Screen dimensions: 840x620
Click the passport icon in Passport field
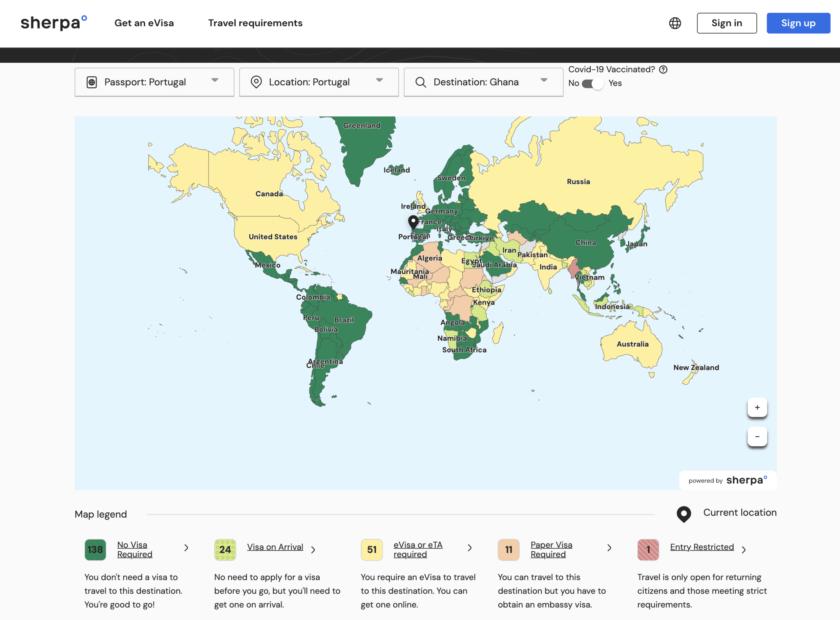[x=92, y=82]
